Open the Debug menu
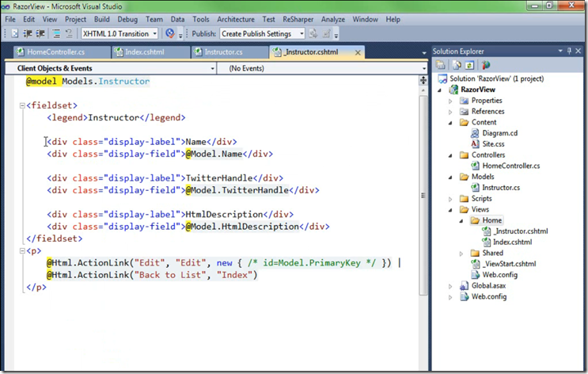Screen dimensions: 588x374 point(127,19)
